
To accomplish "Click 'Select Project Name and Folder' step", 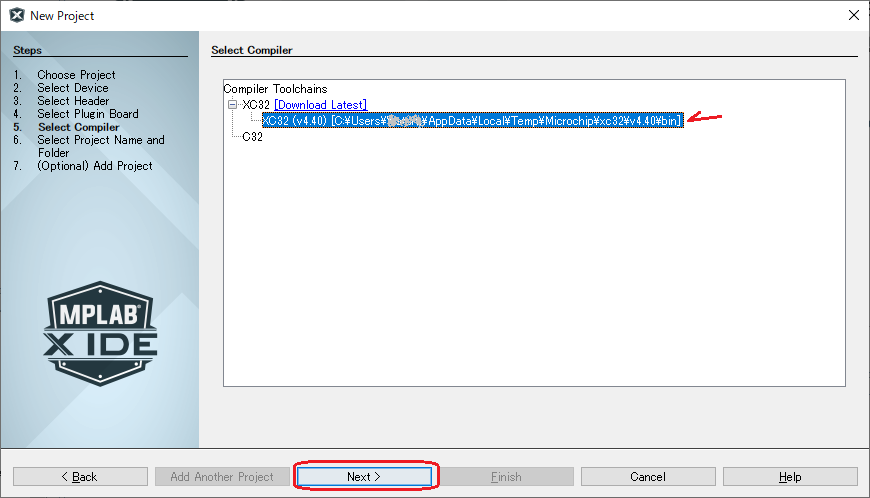I will coord(101,146).
